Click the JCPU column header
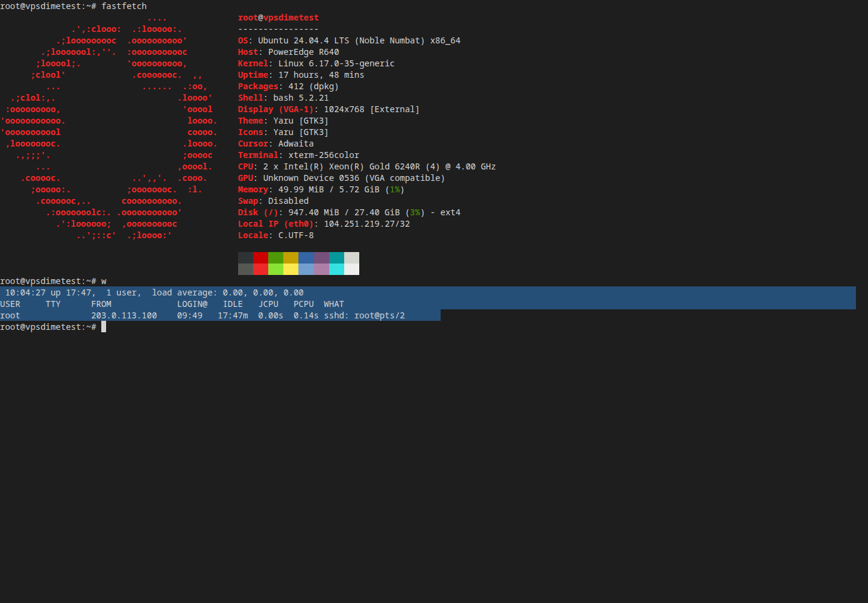Viewport: 868px width, 603px height. [x=268, y=304]
